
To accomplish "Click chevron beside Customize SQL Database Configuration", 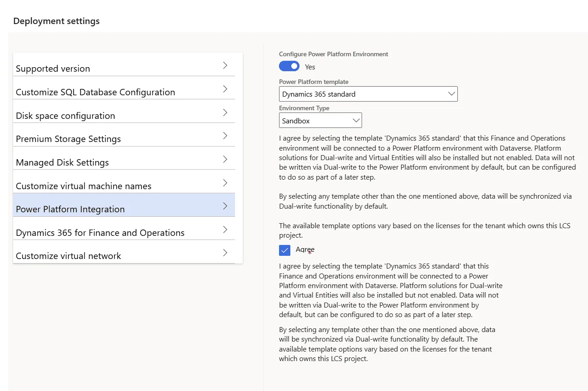I will click(225, 89).
